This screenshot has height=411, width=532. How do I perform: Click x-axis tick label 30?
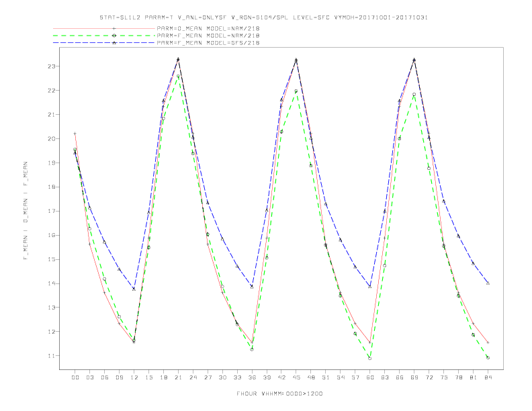pyautogui.click(x=222, y=377)
